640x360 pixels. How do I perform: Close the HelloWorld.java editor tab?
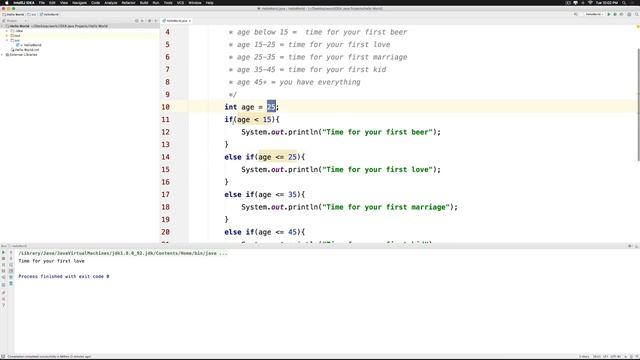[190, 20]
